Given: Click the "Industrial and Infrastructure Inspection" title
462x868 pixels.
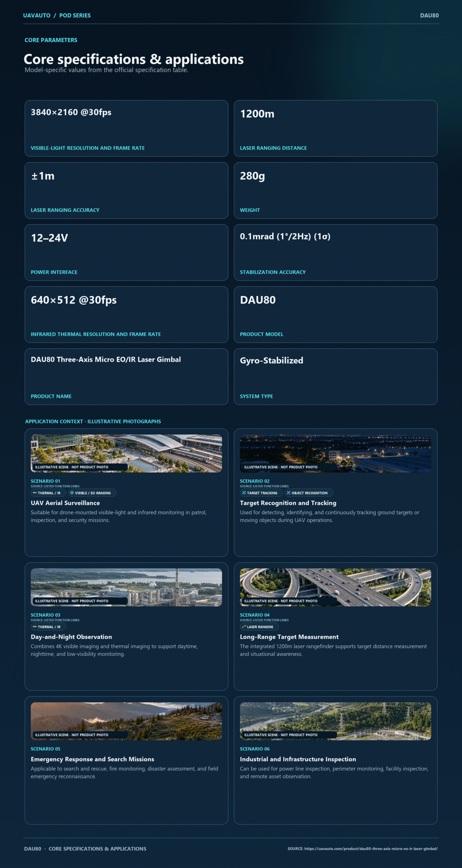Looking at the screenshot, I should tap(298, 759).
